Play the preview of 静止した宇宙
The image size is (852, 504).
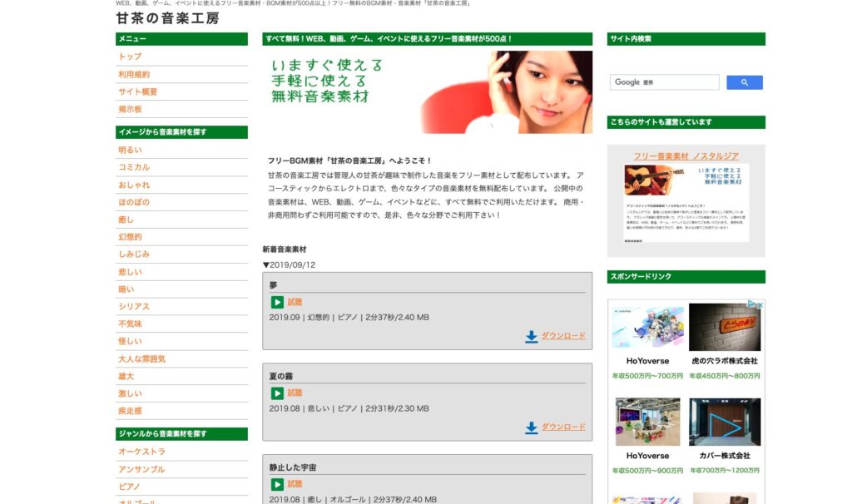click(277, 484)
